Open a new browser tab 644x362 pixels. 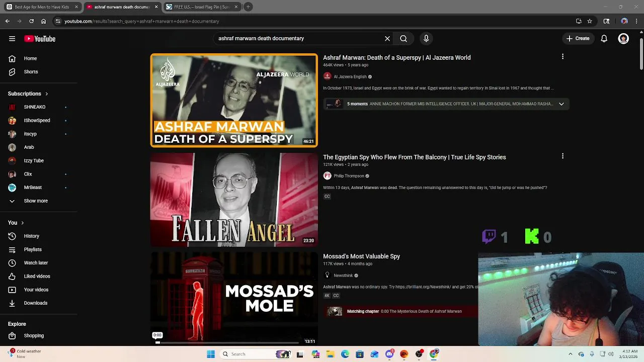[x=248, y=7]
